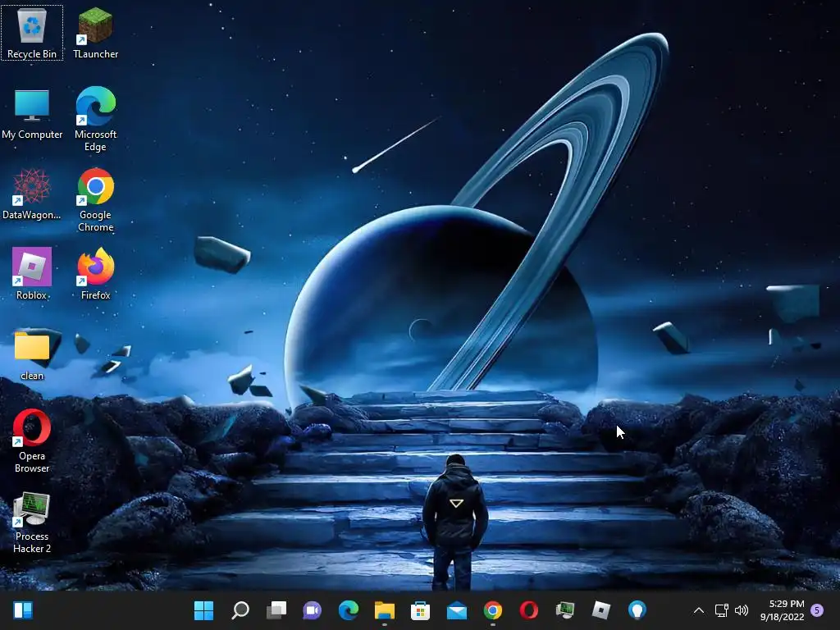840x630 pixels.
Task: Open Process Hacker from the taskbar
Action: [565, 609]
